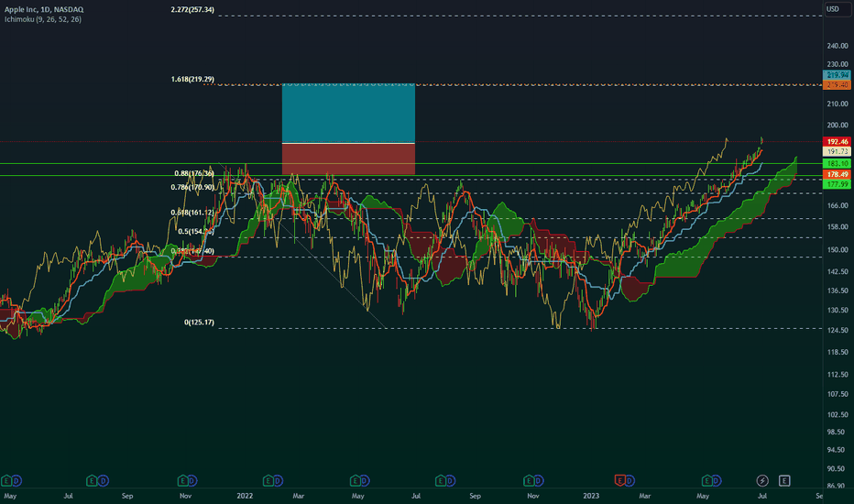Screen dimensions: 854x504
Task: Click the cream 191.73 price label
Action: [x=838, y=151]
